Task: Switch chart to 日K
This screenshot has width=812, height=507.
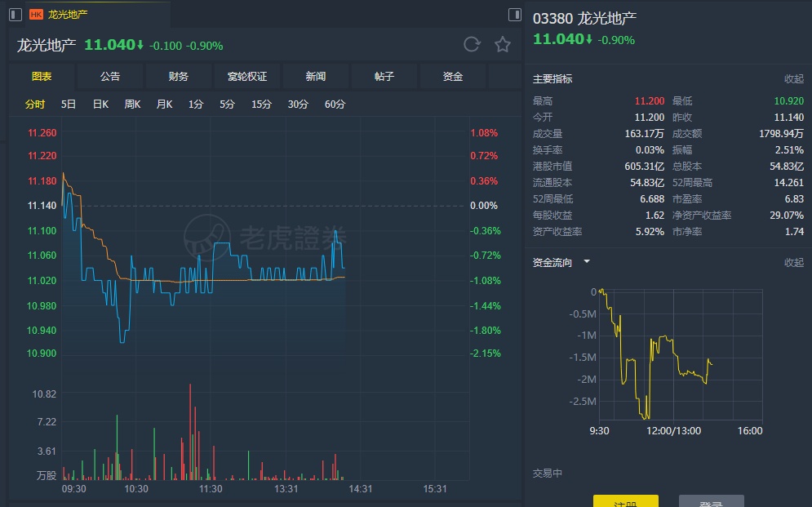Action: 100,105
